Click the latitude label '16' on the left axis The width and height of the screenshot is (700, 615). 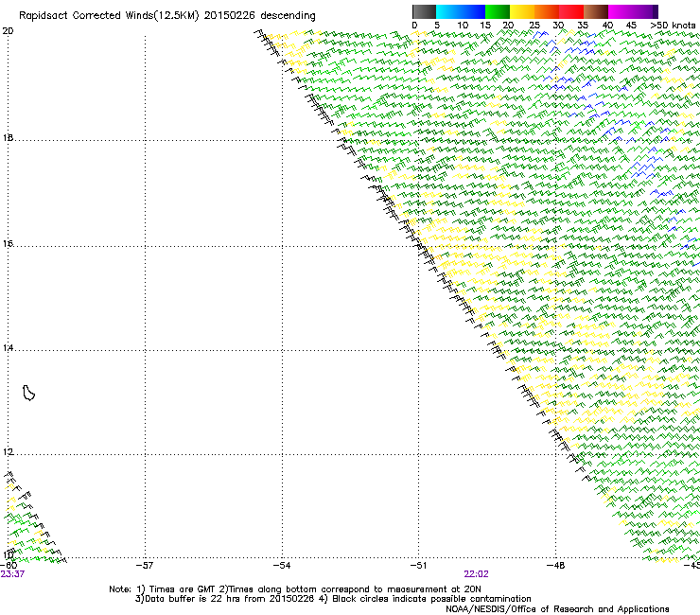click(8, 243)
